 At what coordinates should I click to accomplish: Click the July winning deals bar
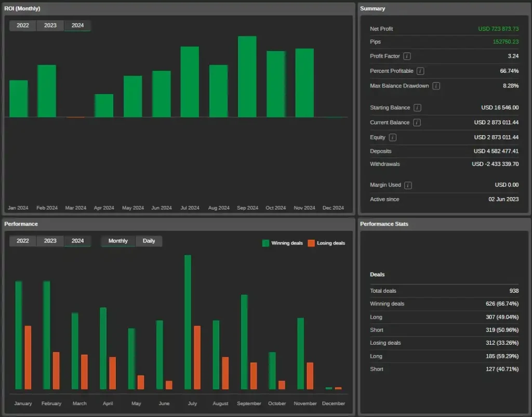(x=188, y=322)
